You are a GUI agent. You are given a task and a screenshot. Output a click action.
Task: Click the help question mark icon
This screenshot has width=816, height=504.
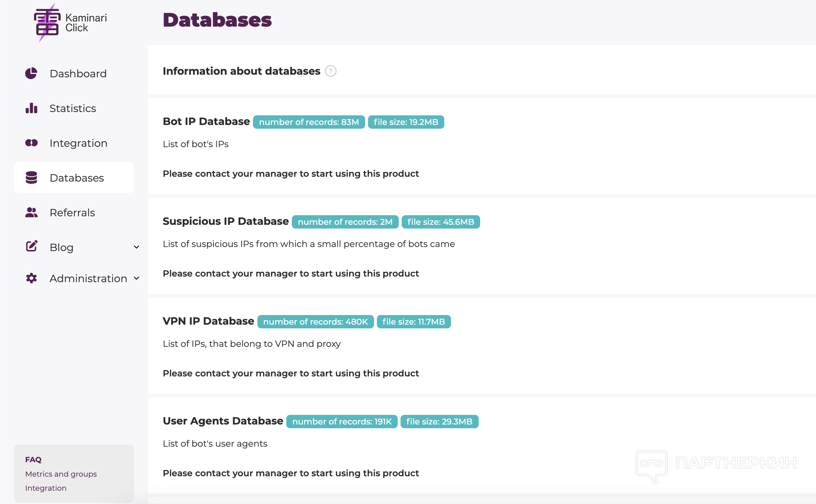point(330,71)
